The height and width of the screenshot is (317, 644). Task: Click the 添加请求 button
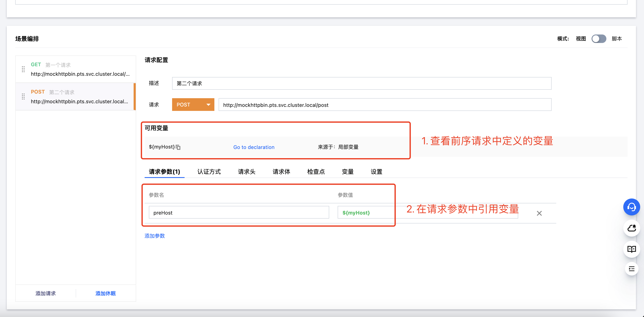pos(45,293)
